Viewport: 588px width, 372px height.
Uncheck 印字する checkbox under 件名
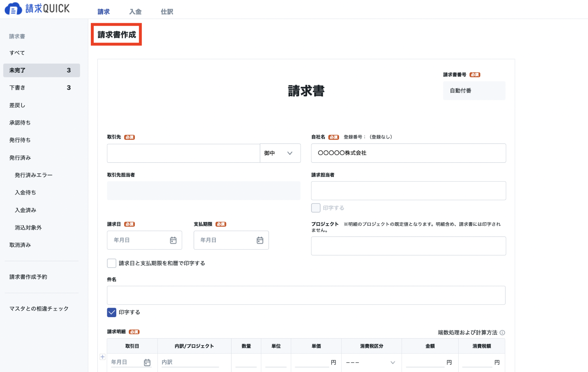tap(112, 312)
